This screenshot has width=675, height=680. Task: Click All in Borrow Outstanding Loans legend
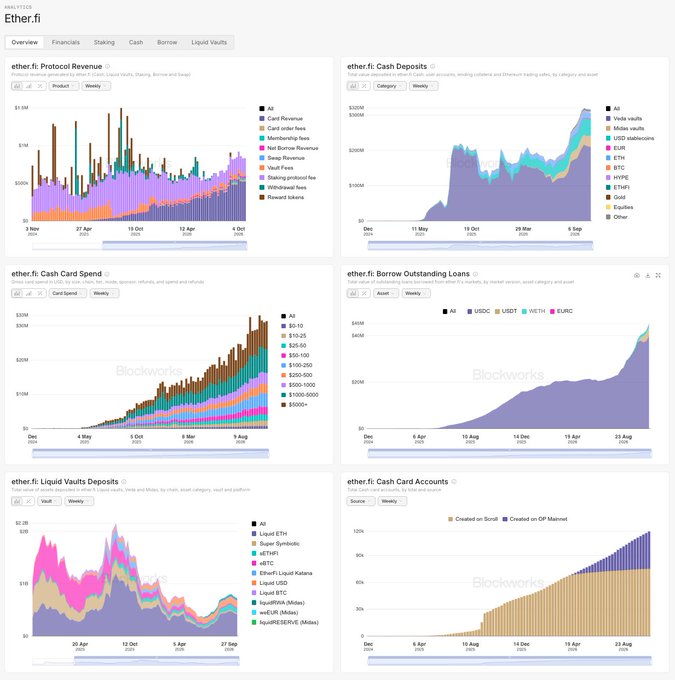coord(449,311)
